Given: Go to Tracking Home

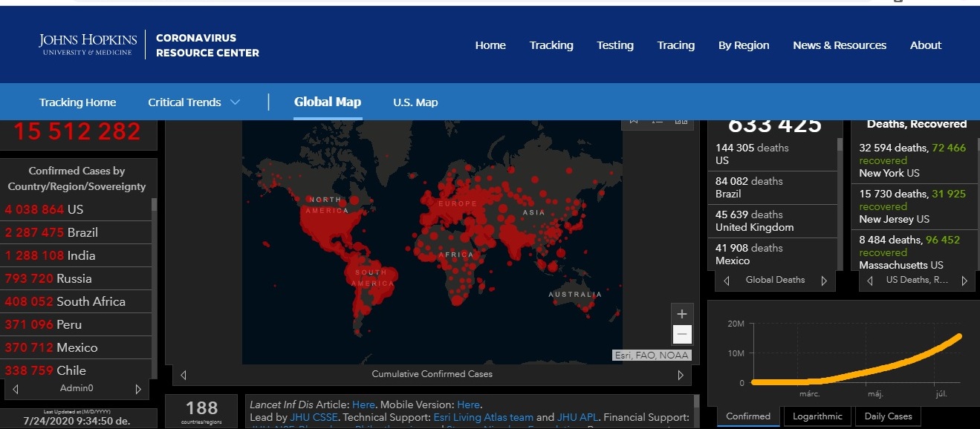Looking at the screenshot, I should coord(78,102).
